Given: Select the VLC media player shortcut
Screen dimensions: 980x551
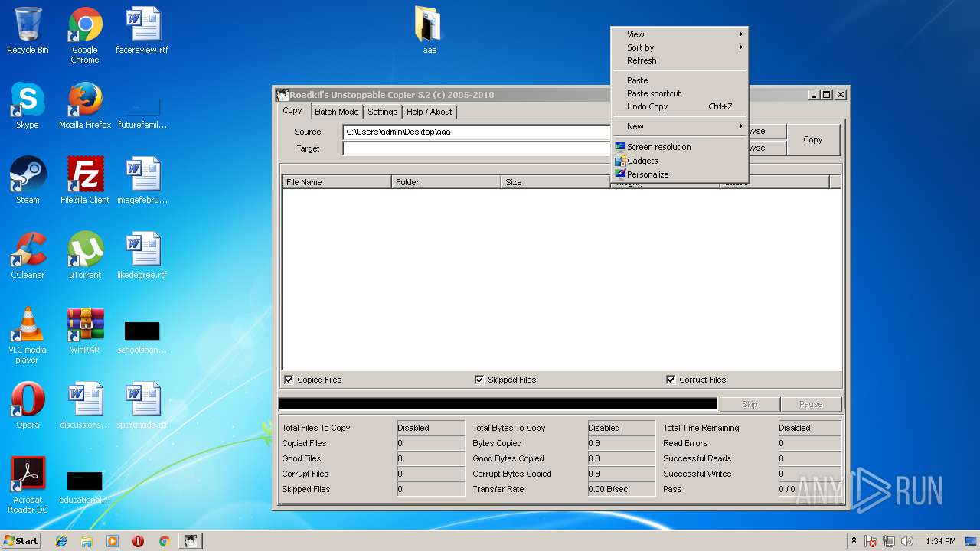Looking at the screenshot, I should (x=28, y=335).
